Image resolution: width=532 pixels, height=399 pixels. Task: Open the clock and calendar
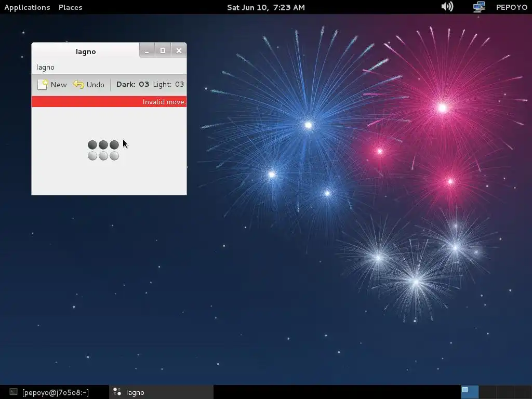pos(266,7)
